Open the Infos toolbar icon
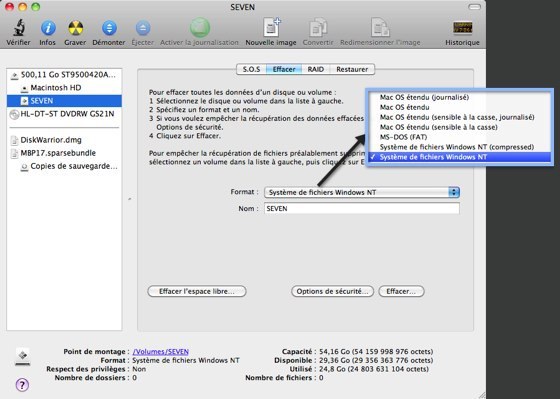The height and width of the screenshot is (399, 560). (x=48, y=28)
